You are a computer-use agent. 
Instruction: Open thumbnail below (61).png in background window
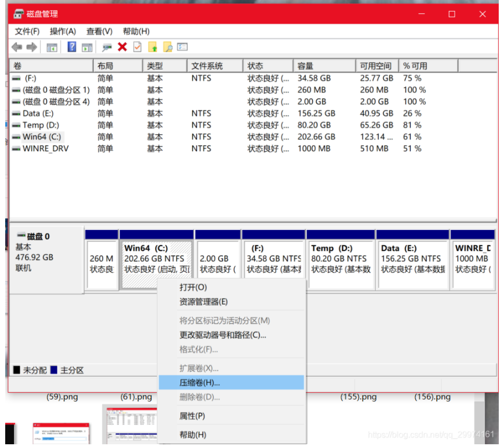pyautogui.click(x=132, y=425)
